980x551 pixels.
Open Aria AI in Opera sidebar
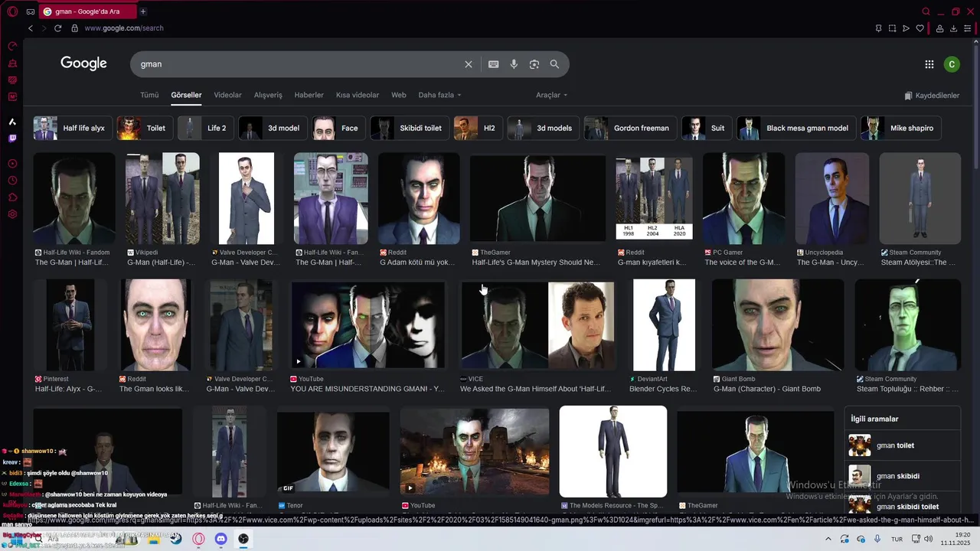click(x=12, y=122)
